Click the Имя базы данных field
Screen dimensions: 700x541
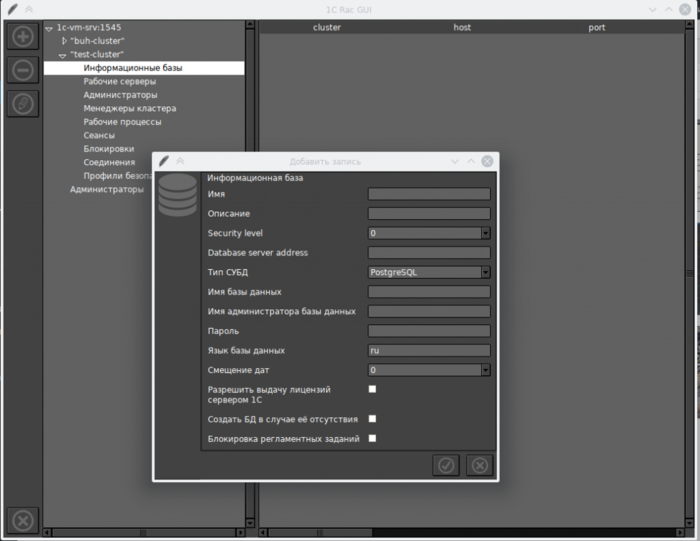tap(429, 292)
